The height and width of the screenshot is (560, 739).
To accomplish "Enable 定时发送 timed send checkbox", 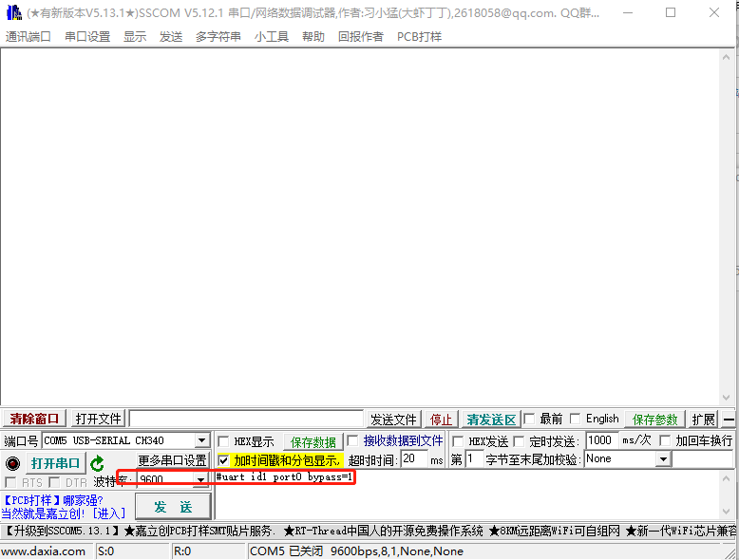I will click(518, 441).
